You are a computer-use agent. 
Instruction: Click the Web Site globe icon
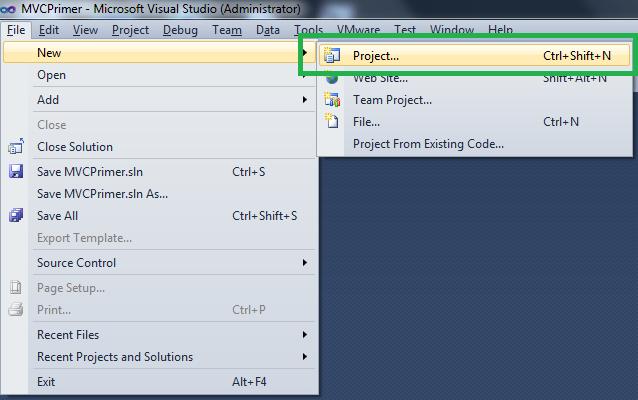pyautogui.click(x=333, y=78)
